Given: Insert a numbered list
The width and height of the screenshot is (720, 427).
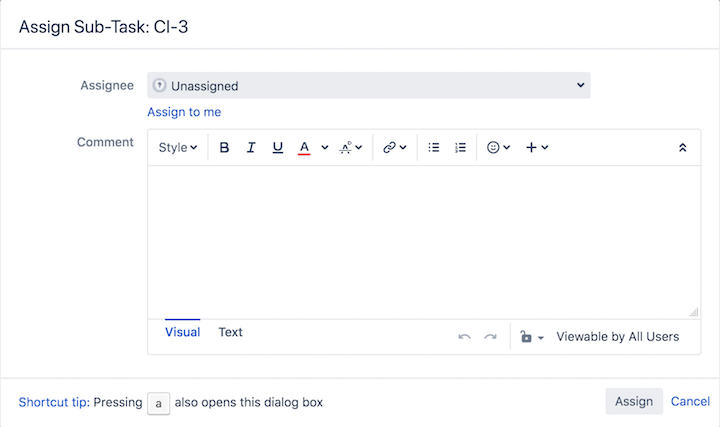Looking at the screenshot, I should (x=460, y=147).
